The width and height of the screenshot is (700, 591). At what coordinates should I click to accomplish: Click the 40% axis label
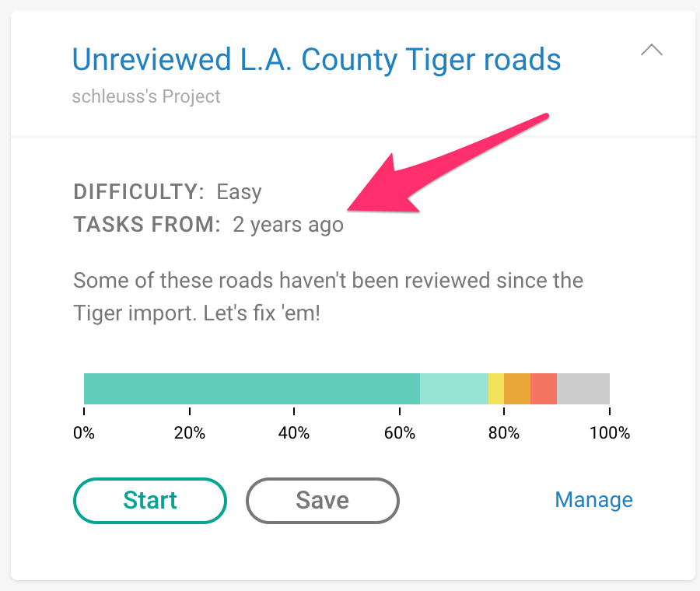[294, 432]
